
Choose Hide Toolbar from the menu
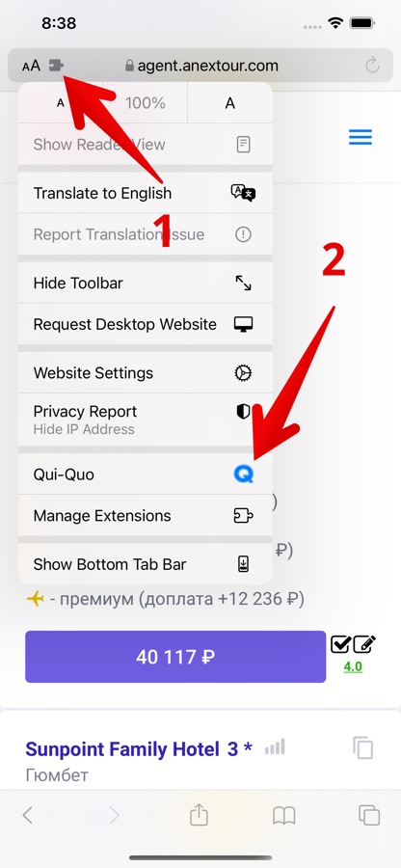[x=145, y=283]
